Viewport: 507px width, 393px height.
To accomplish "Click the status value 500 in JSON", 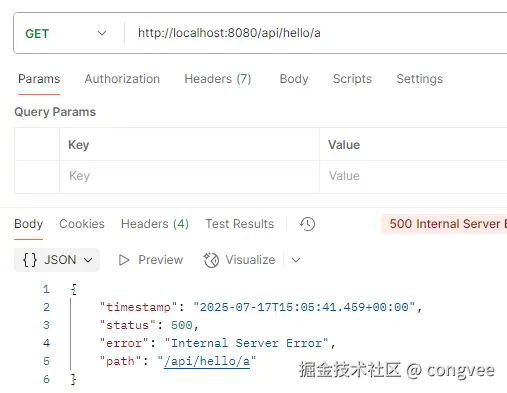I will (182, 325).
